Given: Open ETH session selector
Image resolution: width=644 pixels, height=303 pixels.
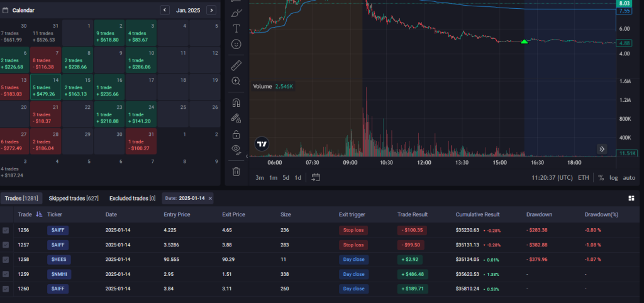Looking at the screenshot, I should click(x=583, y=178).
